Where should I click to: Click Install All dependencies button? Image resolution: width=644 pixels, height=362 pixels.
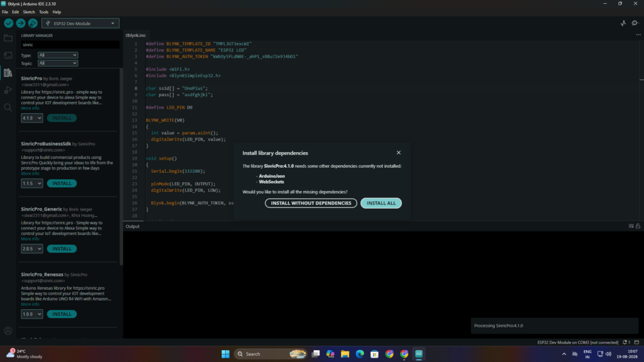pyautogui.click(x=381, y=203)
